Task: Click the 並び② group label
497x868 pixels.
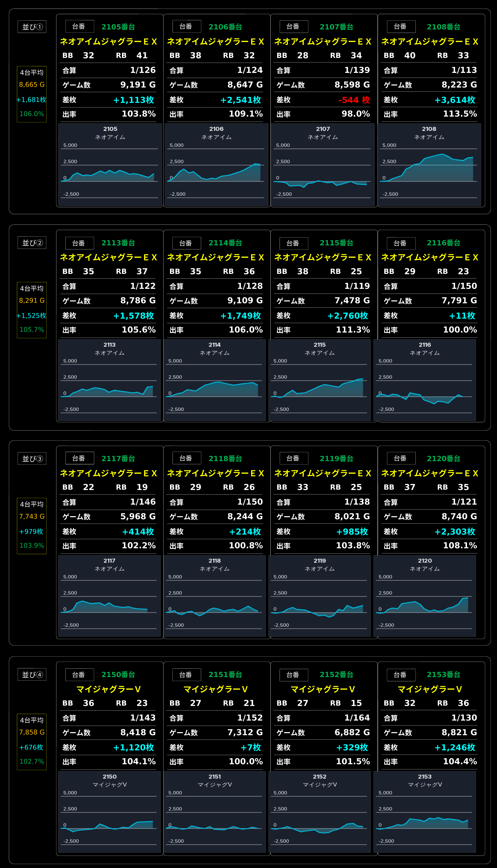Action: (x=32, y=243)
